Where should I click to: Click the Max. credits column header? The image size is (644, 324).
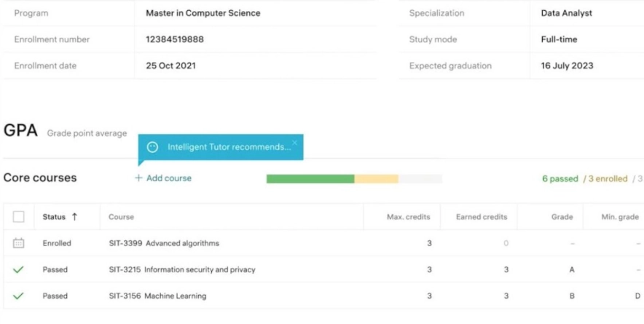pyautogui.click(x=408, y=217)
